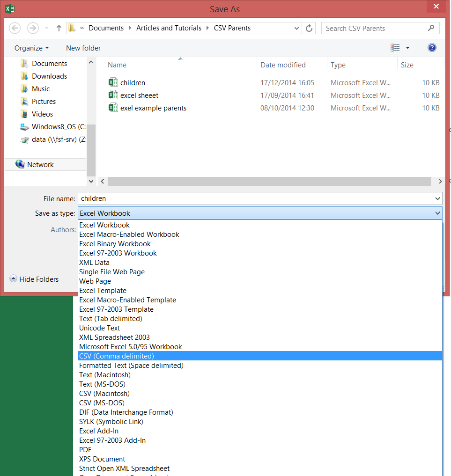Image resolution: width=451 pixels, height=476 pixels.
Task: Open Pictures in the navigation pane
Action: [44, 102]
